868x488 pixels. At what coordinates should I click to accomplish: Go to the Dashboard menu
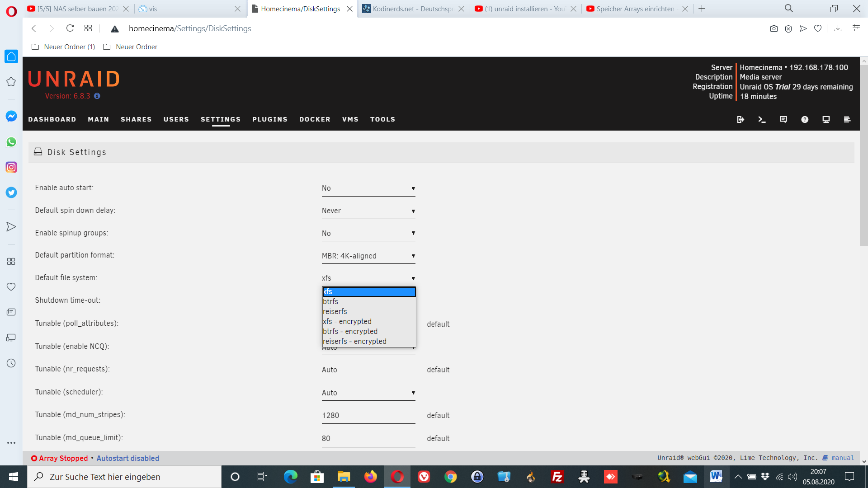point(52,120)
